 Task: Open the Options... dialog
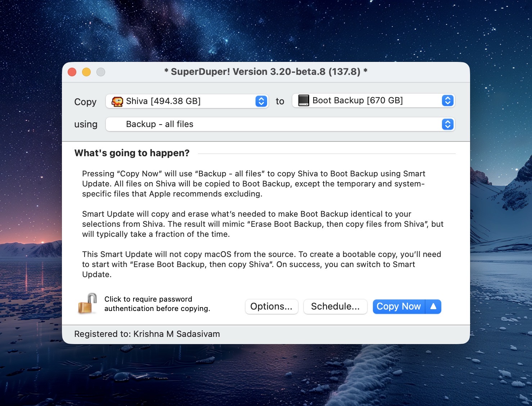[x=271, y=307]
